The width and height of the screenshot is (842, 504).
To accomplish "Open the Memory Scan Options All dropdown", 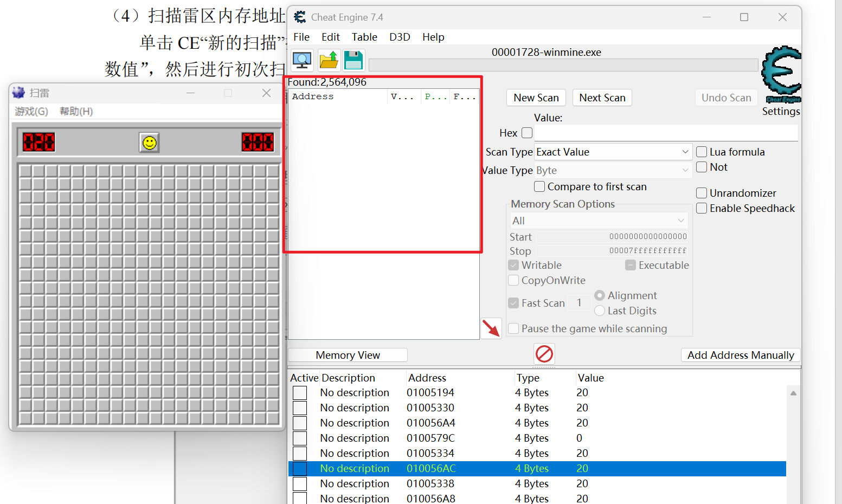I will [599, 221].
